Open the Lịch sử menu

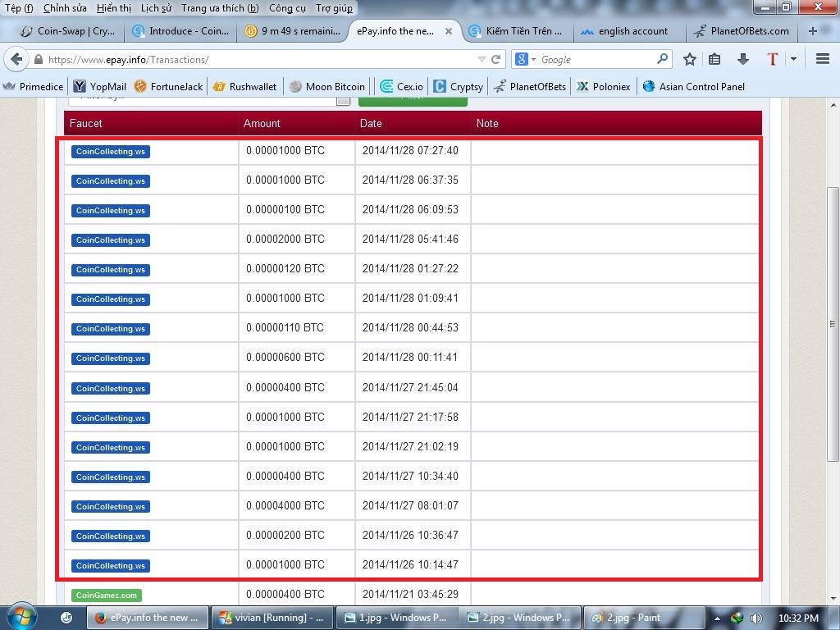click(x=157, y=8)
